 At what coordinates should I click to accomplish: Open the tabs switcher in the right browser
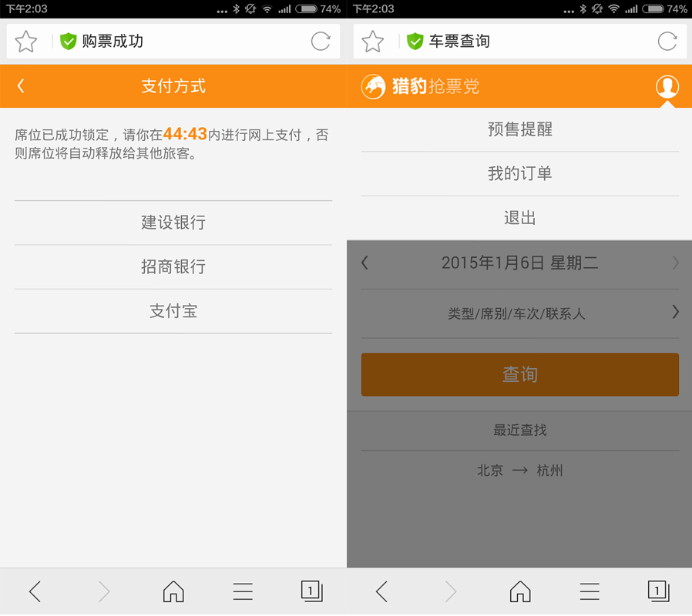(659, 591)
